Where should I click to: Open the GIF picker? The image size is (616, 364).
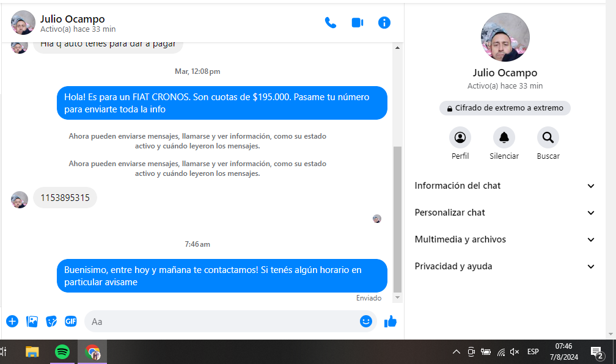71,321
